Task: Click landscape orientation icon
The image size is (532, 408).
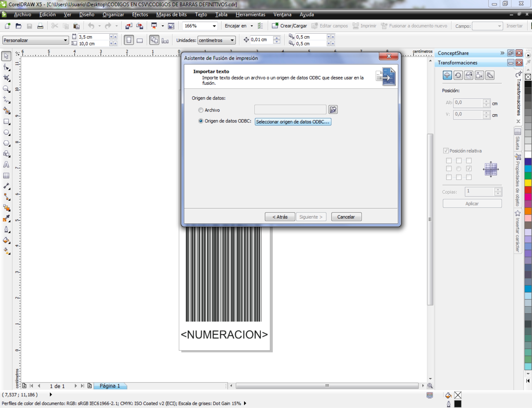Action: (x=140, y=40)
